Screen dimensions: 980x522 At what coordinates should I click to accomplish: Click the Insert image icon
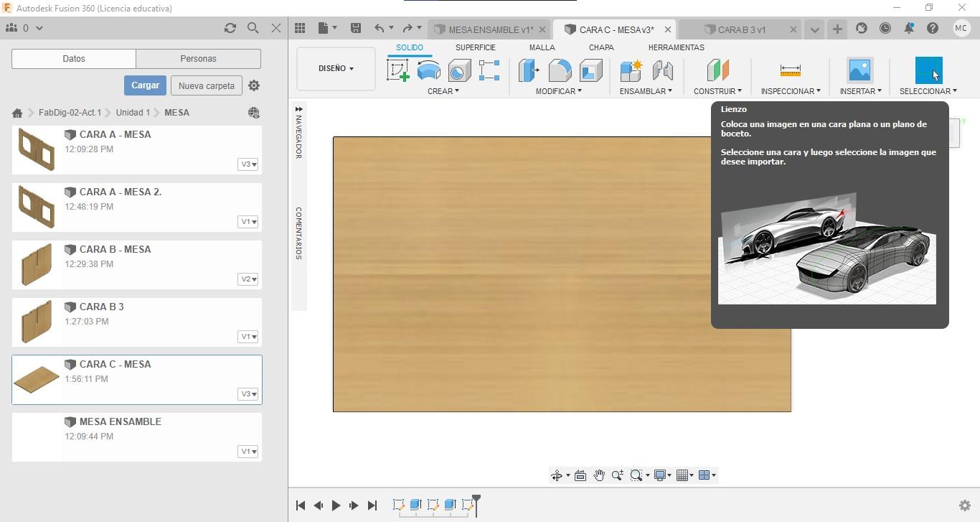tap(859, 70)
